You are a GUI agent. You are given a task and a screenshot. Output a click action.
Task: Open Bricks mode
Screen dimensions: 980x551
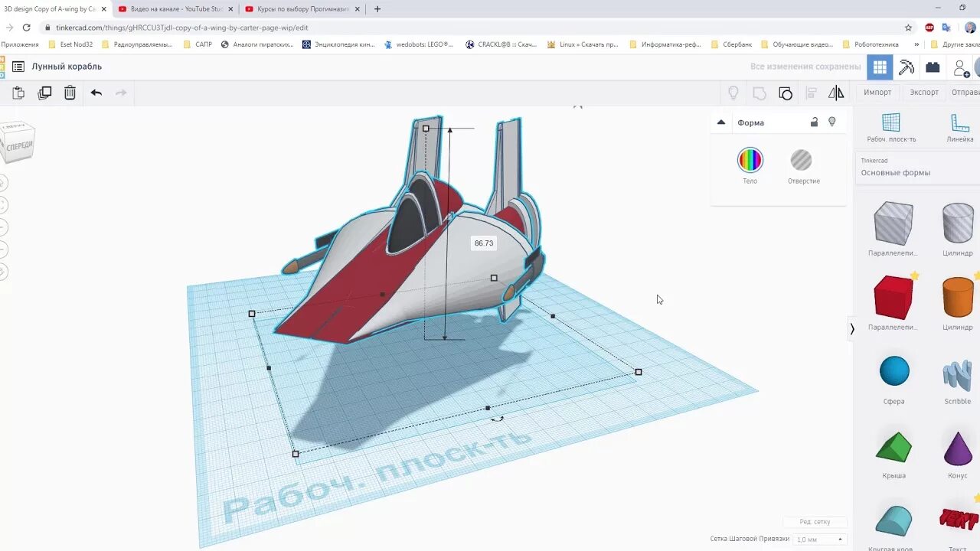[933, 67]
